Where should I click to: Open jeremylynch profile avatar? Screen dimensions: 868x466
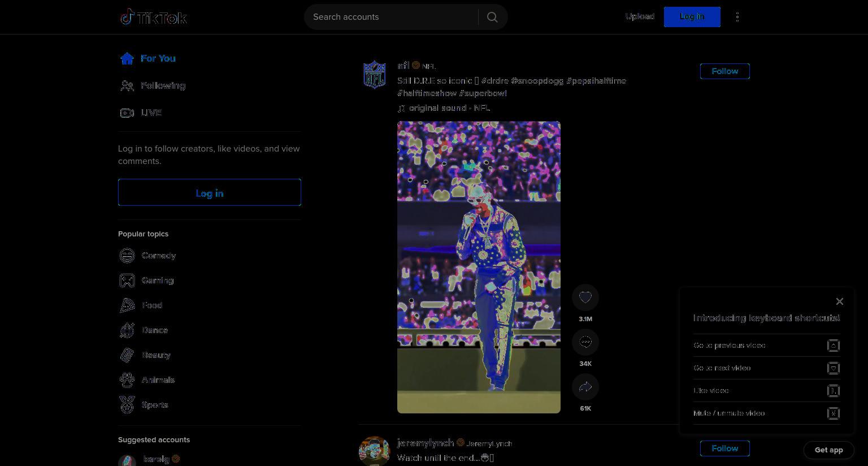tap(374, 451)
